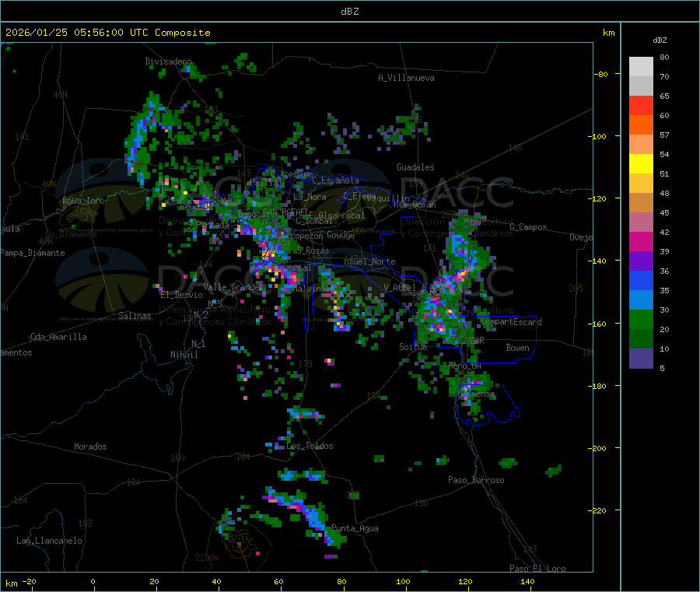Select the purple 39 dBZ legend swatch
Screen dimensions: 700x592
pos(641,261)
